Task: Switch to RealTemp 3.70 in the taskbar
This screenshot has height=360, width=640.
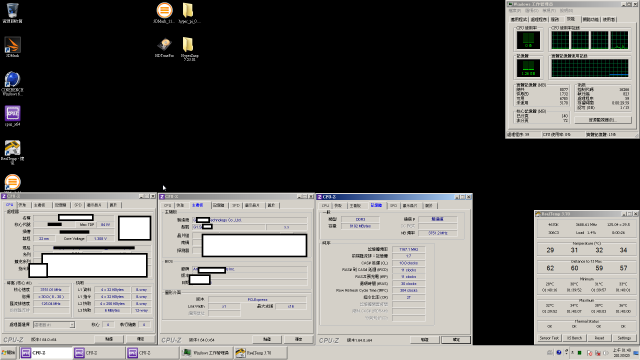Action: (260, 353)
